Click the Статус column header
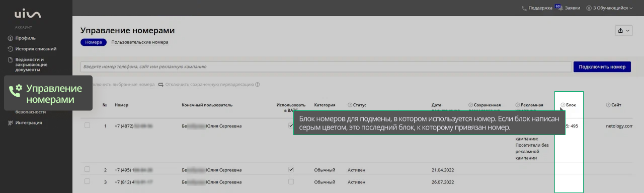Viewport: 644px width, 193px height. (360, 105)
